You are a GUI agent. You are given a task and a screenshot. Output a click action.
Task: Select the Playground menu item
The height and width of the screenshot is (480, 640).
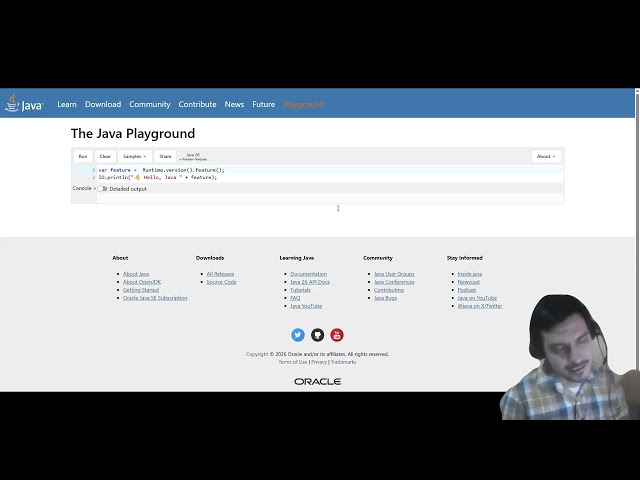pos(304,104)
